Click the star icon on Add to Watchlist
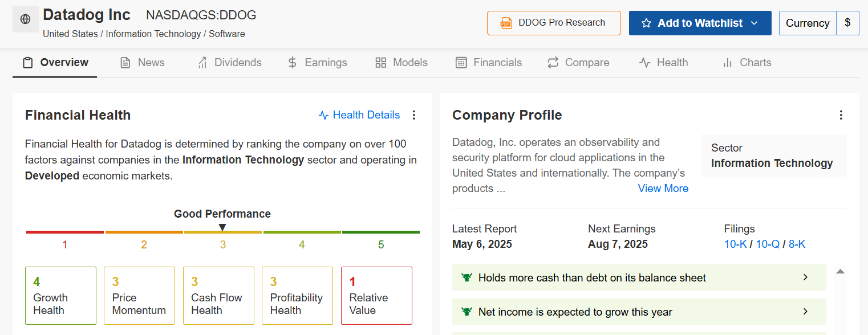The width and height of the screenshot is (868, 335). point(646,23)
